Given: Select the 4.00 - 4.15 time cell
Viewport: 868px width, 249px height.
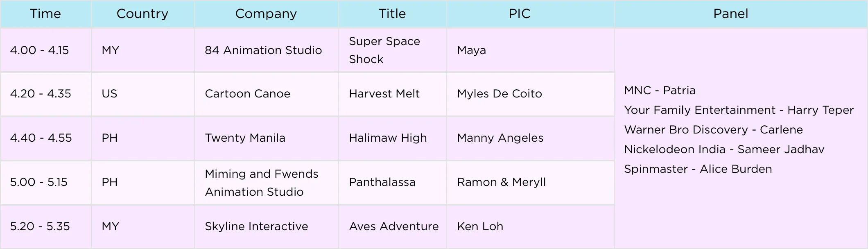Looking at the screenshot, I should pos(40,50).
